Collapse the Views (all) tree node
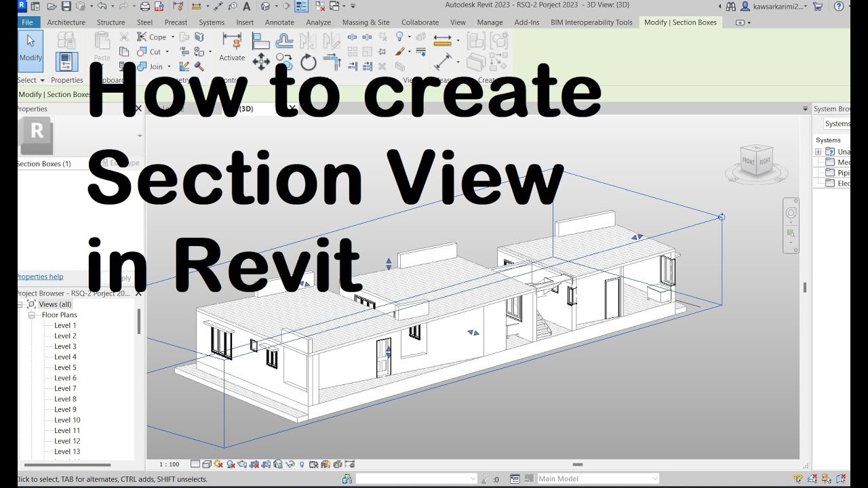 (20, 304)
